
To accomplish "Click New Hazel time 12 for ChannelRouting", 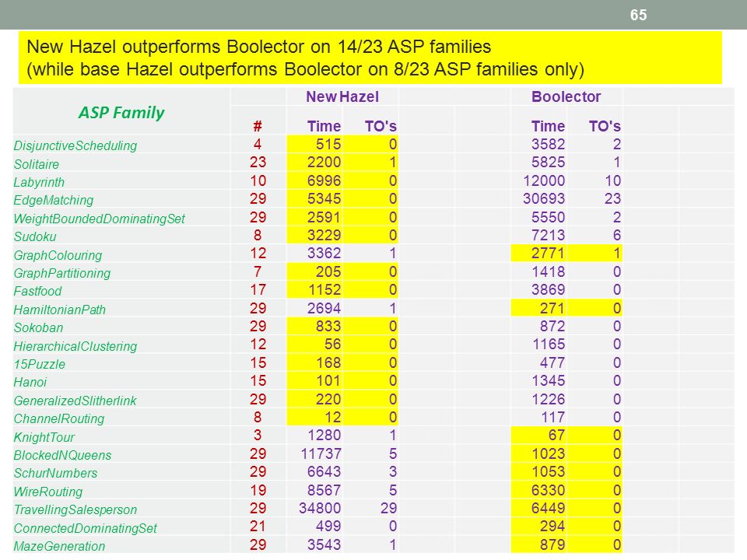I will coord(332,417).
